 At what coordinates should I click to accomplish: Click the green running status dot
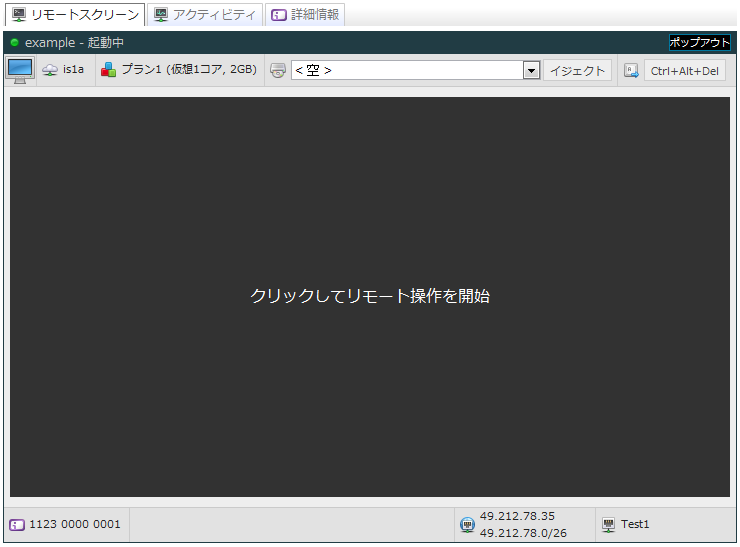pyautogui.click(x=15, y=43)
